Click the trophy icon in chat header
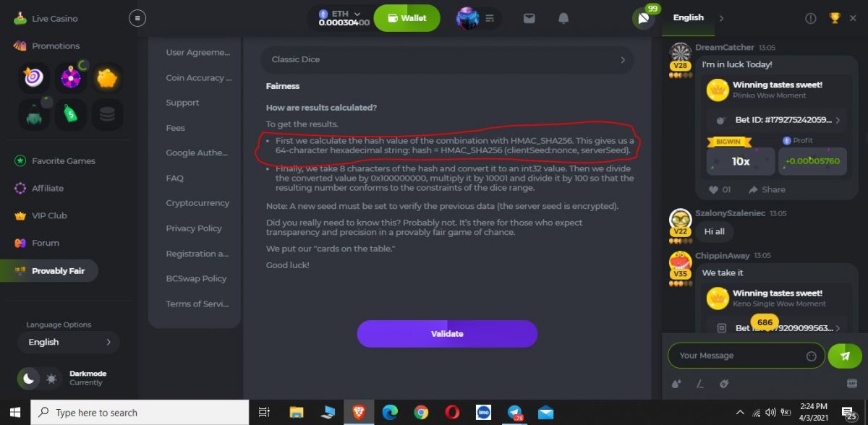The image size is (868, 425). (x=834, y=18)
